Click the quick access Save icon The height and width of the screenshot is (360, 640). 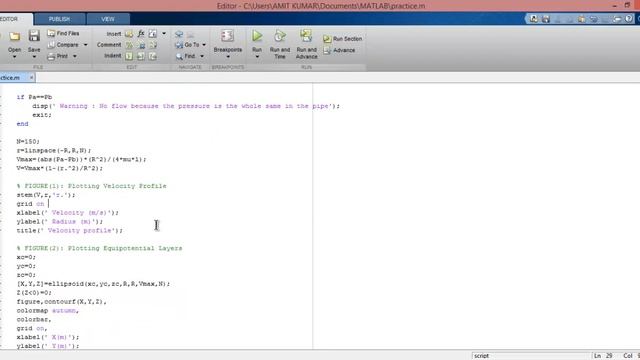pyautogui.click(x=546, y=19)
